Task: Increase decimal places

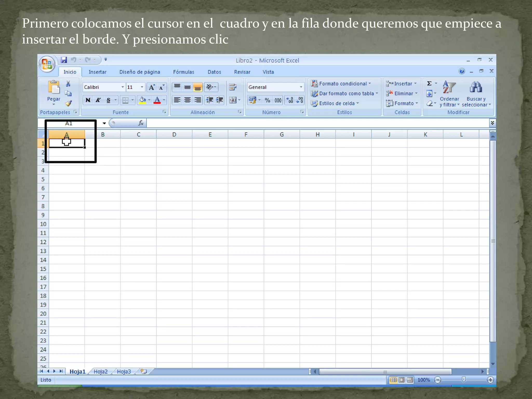Action: 290,100
